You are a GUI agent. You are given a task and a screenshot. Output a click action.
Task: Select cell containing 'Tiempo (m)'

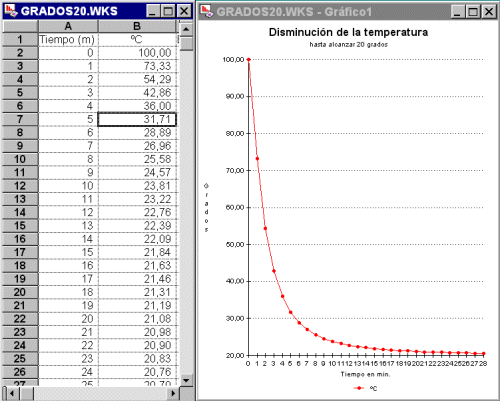pyautogui.click(x=68, y=39)
